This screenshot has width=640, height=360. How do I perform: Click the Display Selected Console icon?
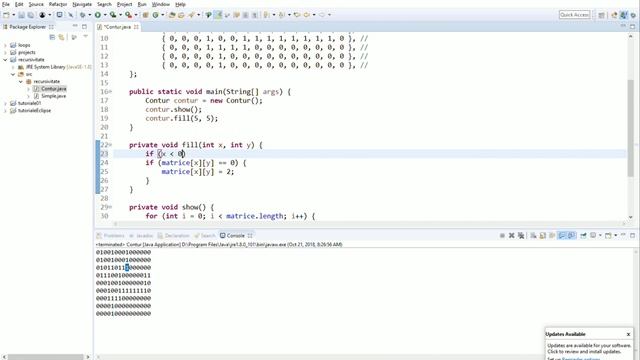593,236
